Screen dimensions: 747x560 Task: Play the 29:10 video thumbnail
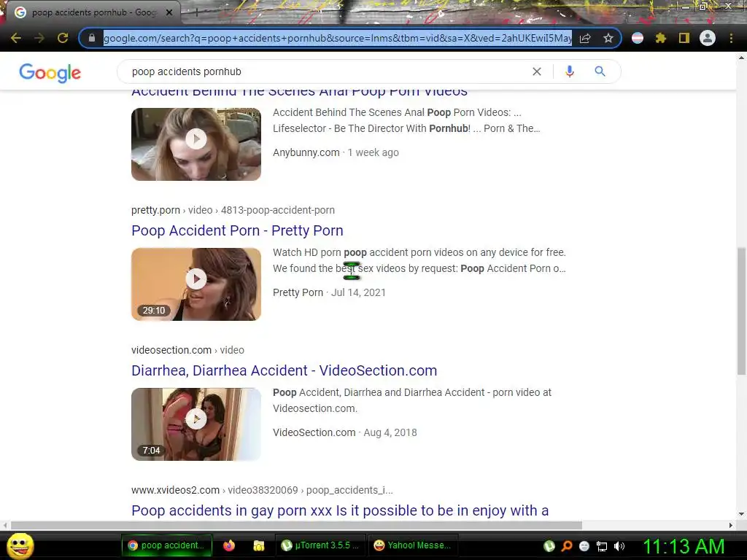click(x=196, y=284)
